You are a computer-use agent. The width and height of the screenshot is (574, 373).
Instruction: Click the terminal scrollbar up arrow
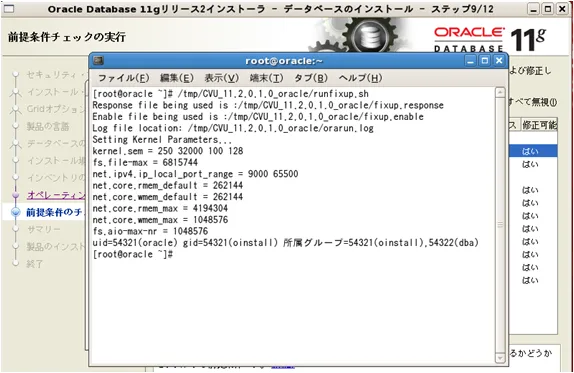click(x=500, y=92)
